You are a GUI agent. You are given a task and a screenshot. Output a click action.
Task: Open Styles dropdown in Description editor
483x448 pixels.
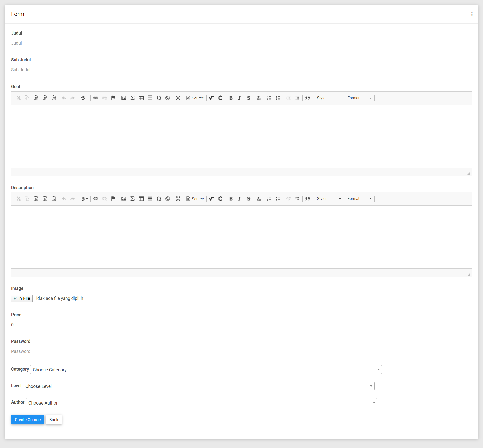(x=329, y=199)
